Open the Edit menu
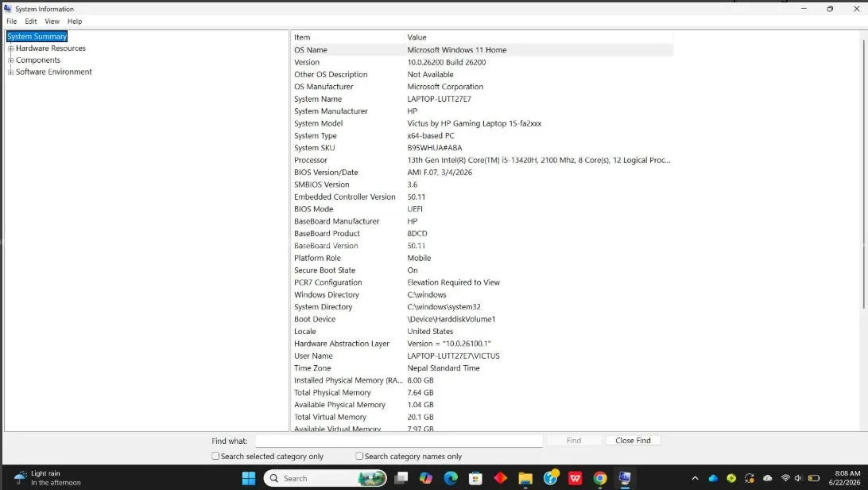The width and height of the screenshot is (868, 490). (x=31, y=21)
